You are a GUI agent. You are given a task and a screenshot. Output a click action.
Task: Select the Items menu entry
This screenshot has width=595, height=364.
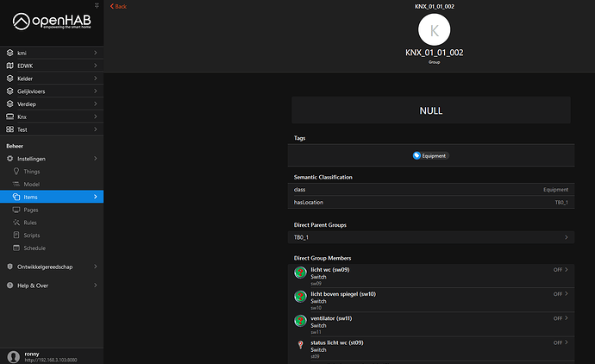(52, 197)
